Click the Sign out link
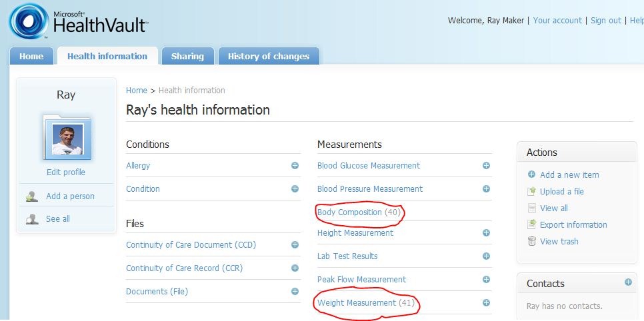The image size is (644, 321). pos(606,21)
